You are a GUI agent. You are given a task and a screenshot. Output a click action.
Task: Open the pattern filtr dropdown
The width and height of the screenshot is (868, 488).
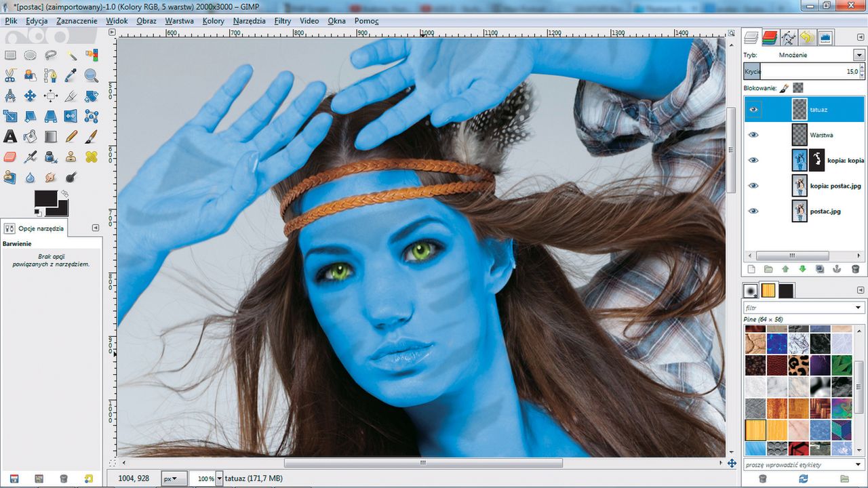click(859, 308)
